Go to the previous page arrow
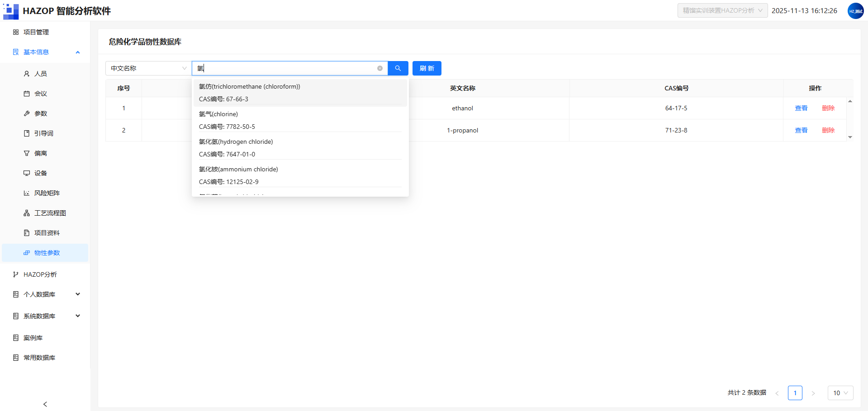The height and width of the screenshot is (411, 868). 777,393
